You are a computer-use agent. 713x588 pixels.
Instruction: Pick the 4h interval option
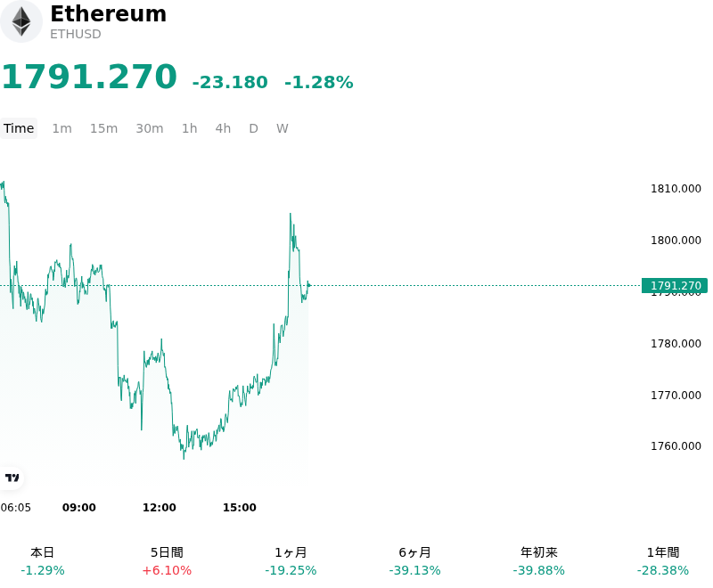[x=223, y=128]
